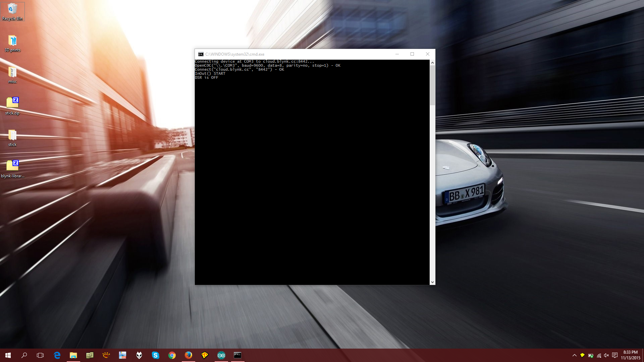Select the misc folder on desktop
Viewport: 644px width, 362px height.
point(12,75)
